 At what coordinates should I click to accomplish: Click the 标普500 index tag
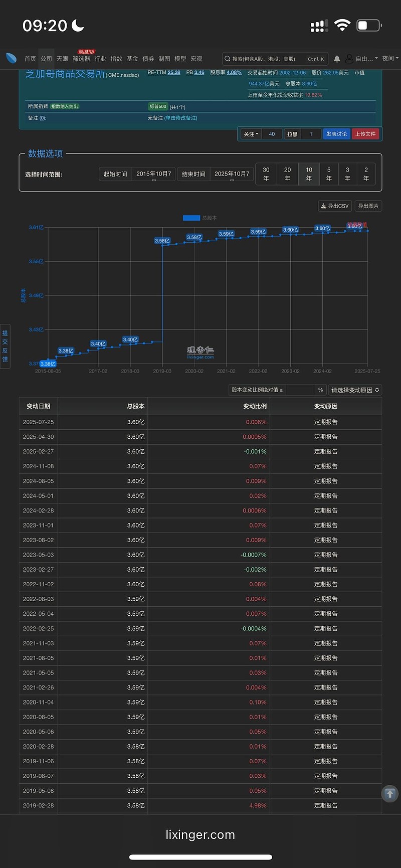tap(158, 106)
